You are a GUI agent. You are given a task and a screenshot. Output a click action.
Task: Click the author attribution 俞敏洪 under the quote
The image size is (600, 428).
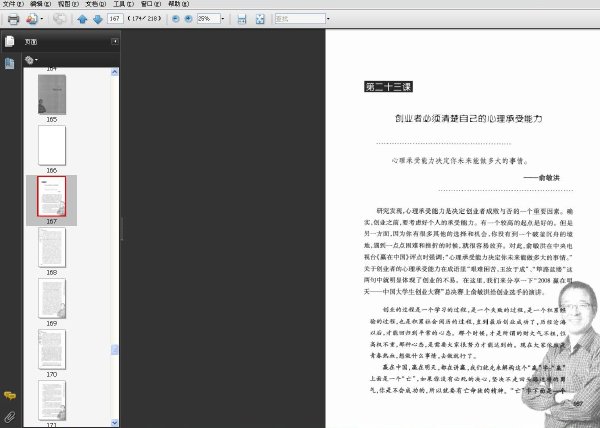(x=549, y=177)
